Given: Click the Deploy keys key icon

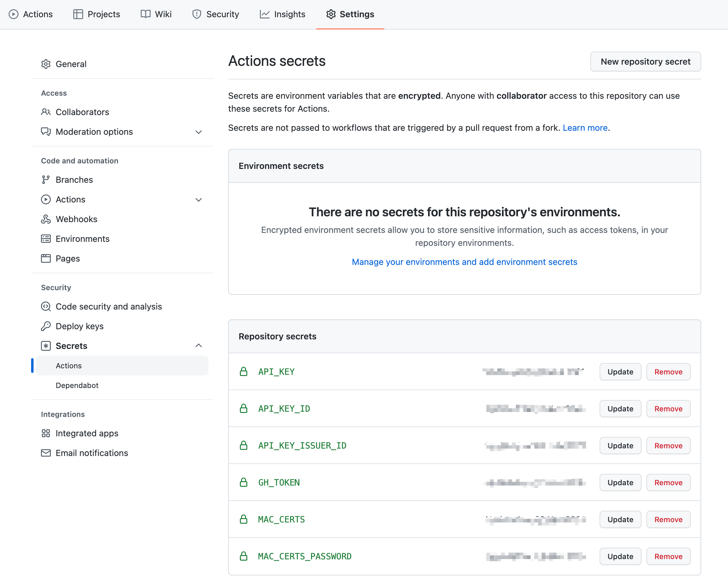Looking at the screenshot, I should (x=46, y=326).
